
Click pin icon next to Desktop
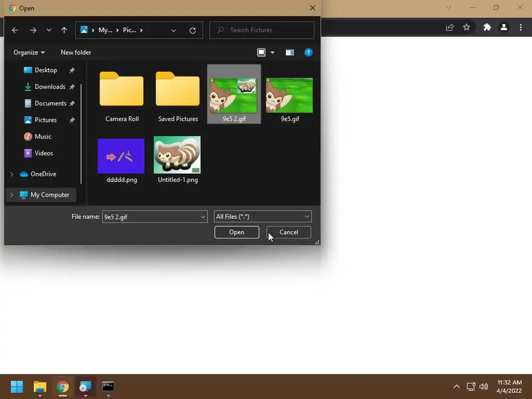(72, 70)
